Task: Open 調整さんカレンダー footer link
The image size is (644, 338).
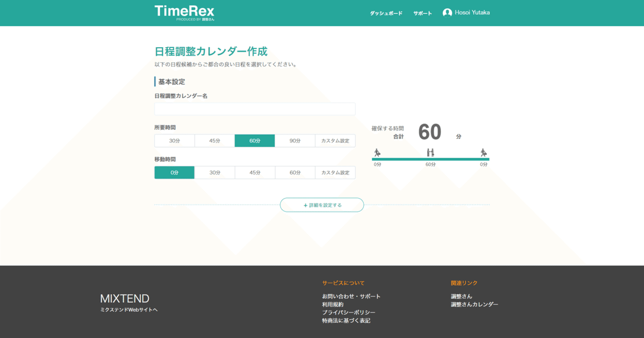Action: (474, 305)
